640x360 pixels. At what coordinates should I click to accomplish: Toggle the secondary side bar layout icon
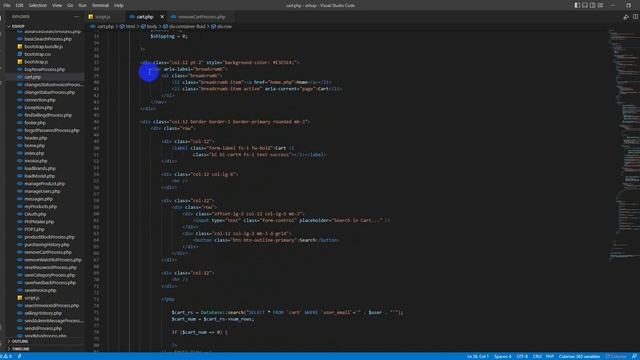click(593, 5)
